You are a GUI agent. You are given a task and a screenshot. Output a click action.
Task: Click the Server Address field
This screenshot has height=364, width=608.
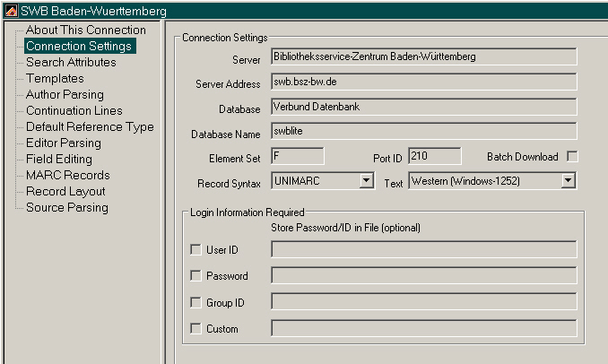(423, 82)
